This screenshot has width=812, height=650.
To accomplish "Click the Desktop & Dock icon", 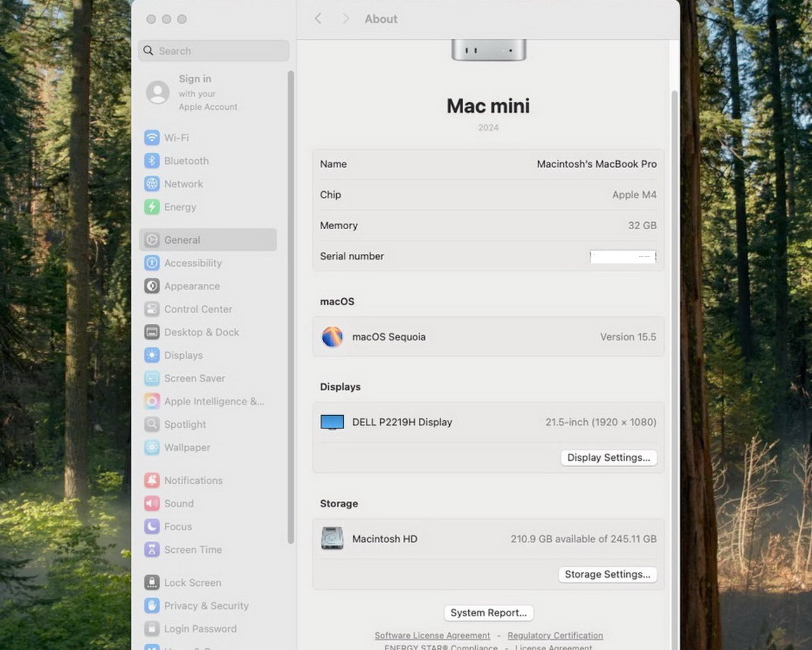I will click(x=152, y=332).
